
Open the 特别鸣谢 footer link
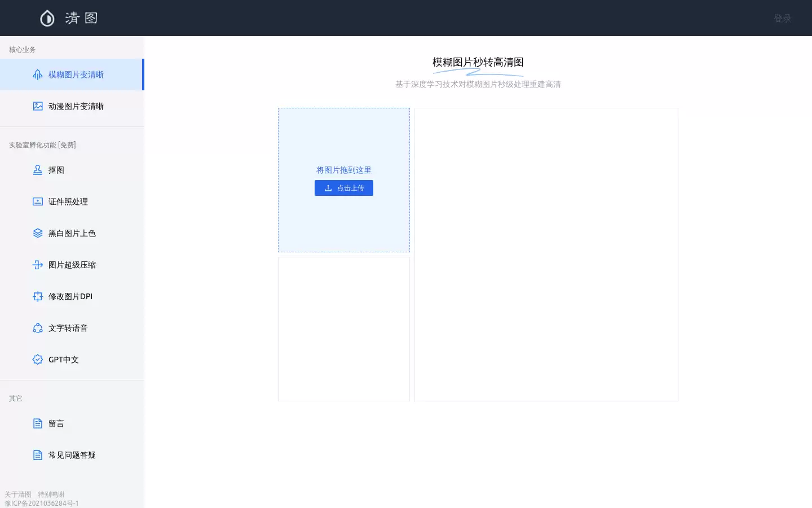[x=51, y=494]
